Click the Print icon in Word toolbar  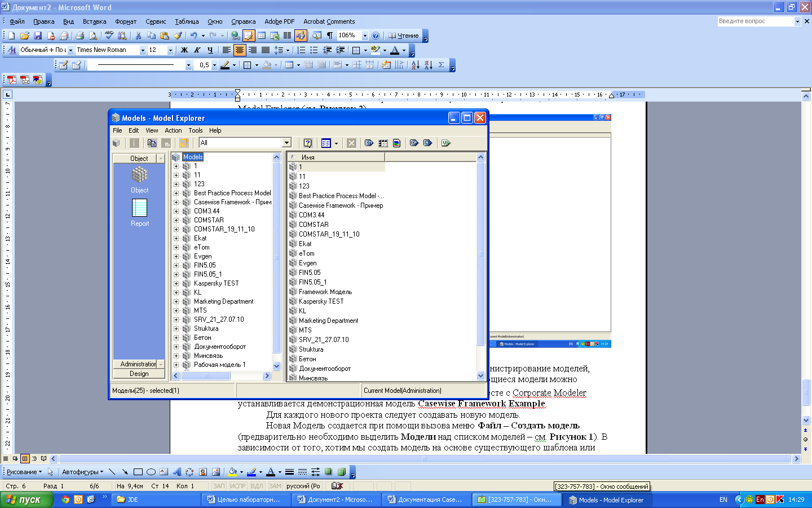(80, 36)
